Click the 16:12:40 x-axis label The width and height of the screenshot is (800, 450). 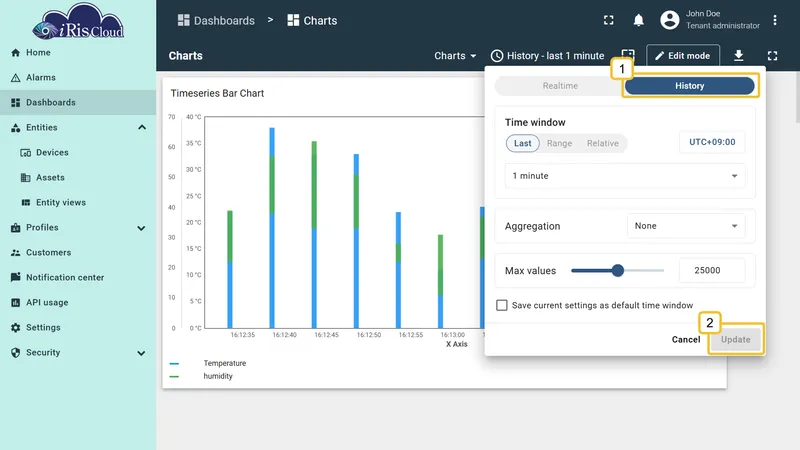click(x=284, y=335)
